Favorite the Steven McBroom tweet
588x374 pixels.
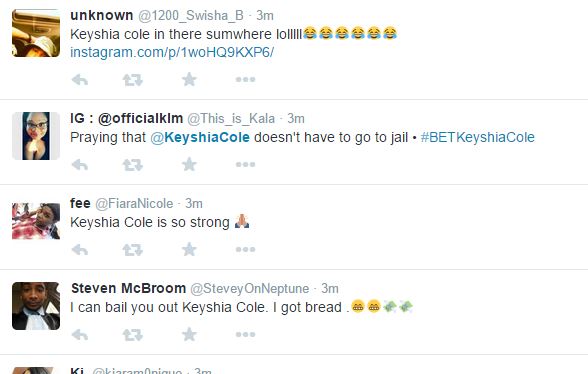tap(189, 335)
